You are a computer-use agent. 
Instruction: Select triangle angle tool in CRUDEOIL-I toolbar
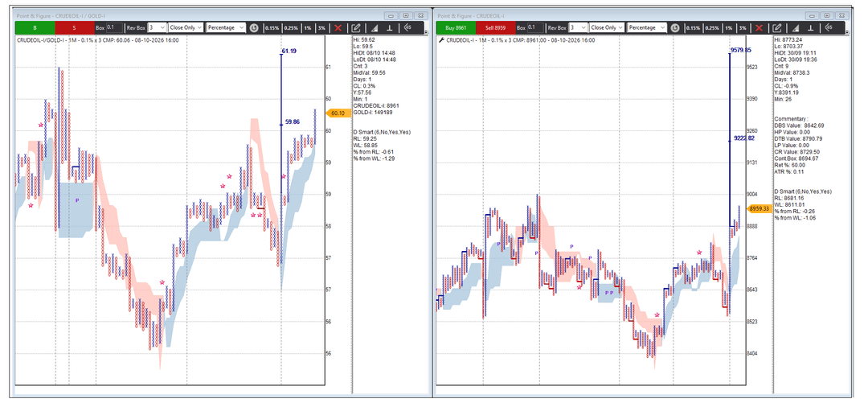tap(794, 27)
